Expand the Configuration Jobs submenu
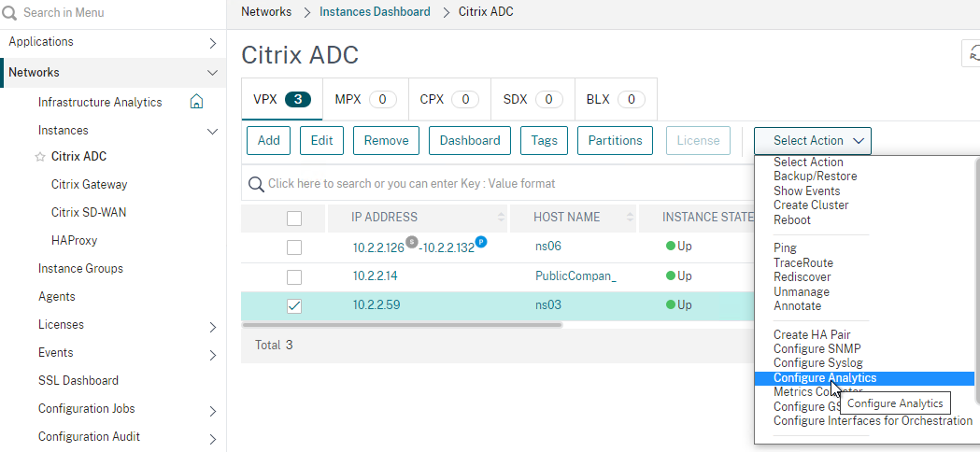 [x=212, y=411]
